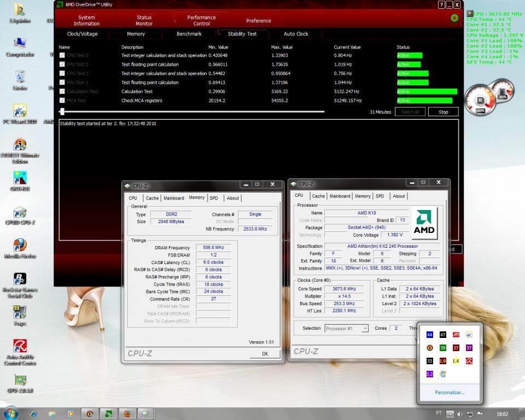Click OK in the CPU-Z memory window
The image size is (525, 420).
(265, 354)
